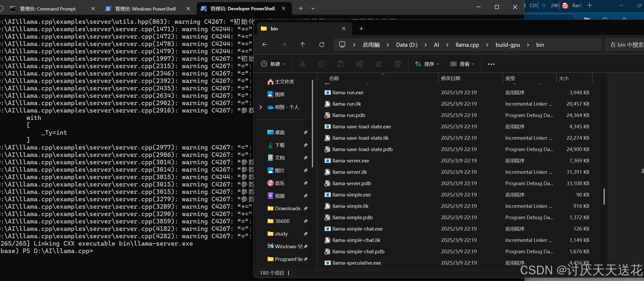Image resolution: width=644 pixels, height=281 pixels.
Task: Unpin the 下载 folder from quick access
Action: (306, 145)
